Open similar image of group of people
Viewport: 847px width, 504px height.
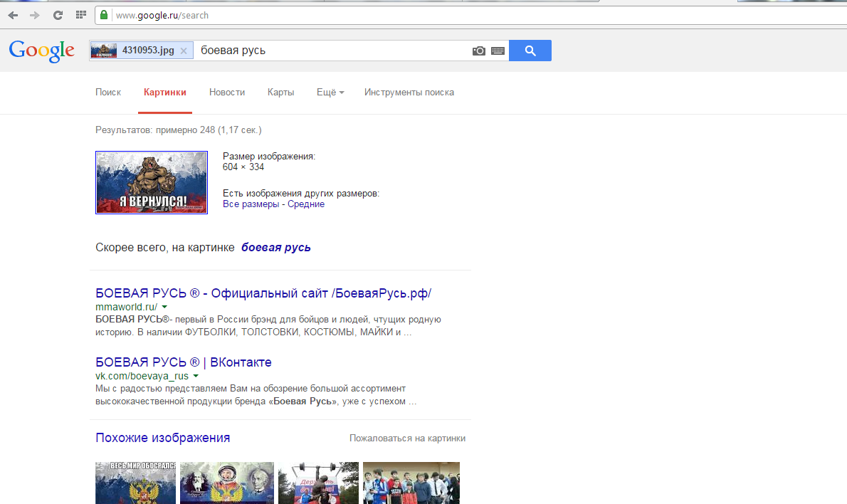click(x=411, y=483)
